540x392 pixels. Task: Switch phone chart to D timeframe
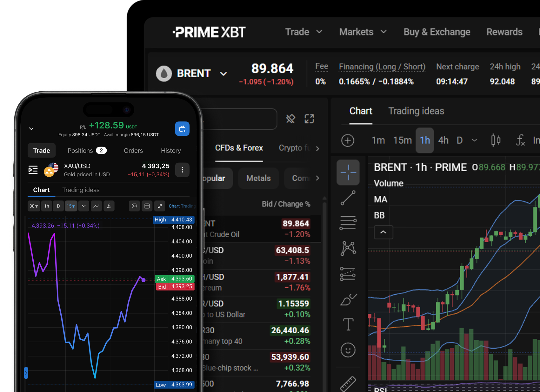click(x=58, y=206)
